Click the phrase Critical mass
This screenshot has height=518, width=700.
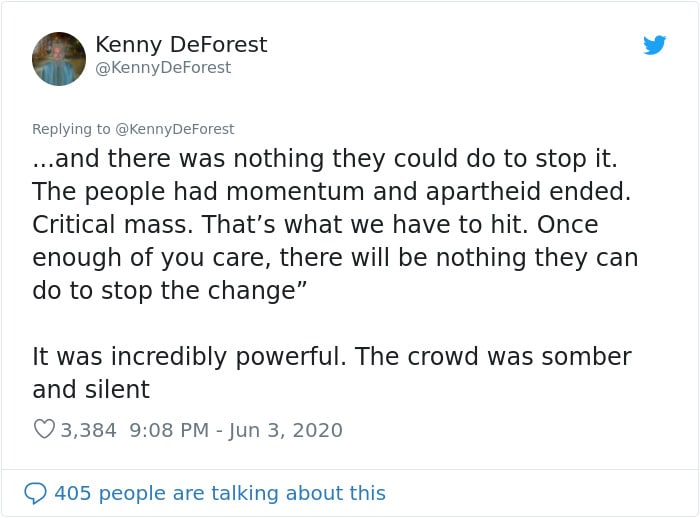tap(112, 225)
